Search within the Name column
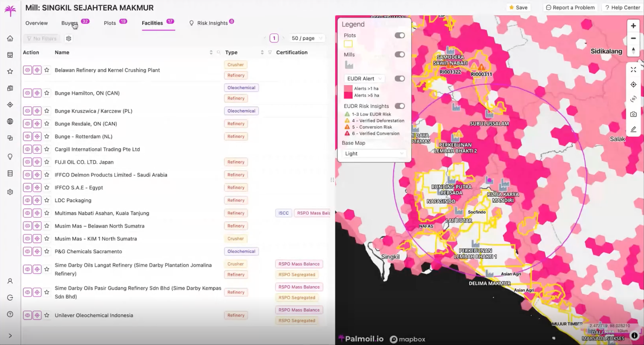Viewport: 644px width, 345px height. coord(219,52)
